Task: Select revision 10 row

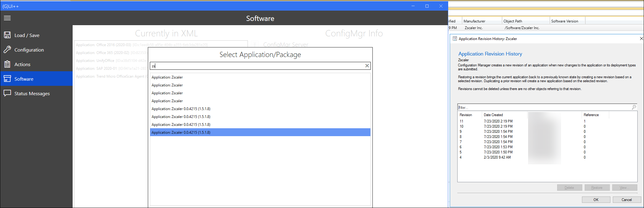Action: pyautogui.click(x=547, y=126)
